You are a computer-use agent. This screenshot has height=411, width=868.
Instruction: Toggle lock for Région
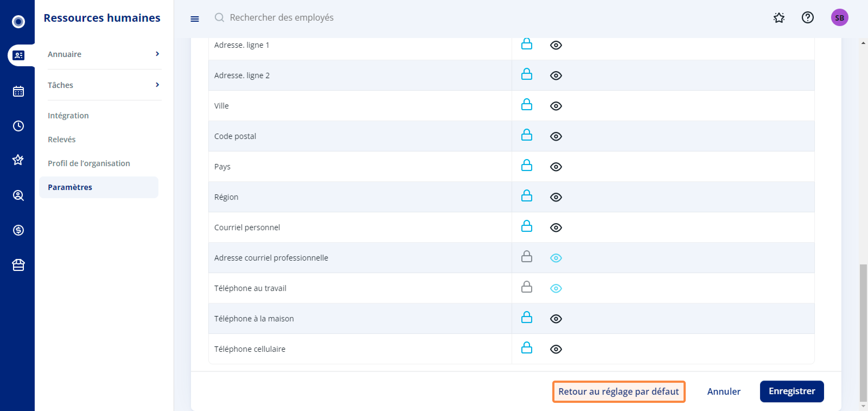pyautogui.click(x=526, y=195)
